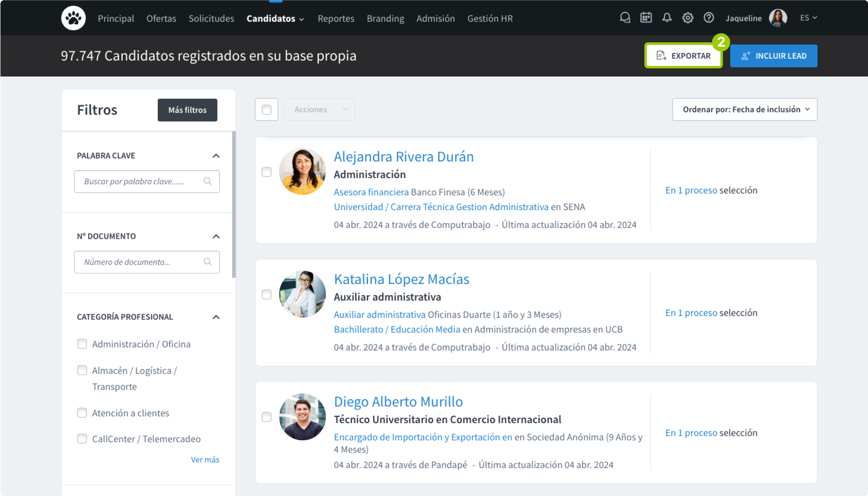Click the notifications bell icon
Image resolution: width=868 pixels, height=496 pixels.
pos(666,18)
